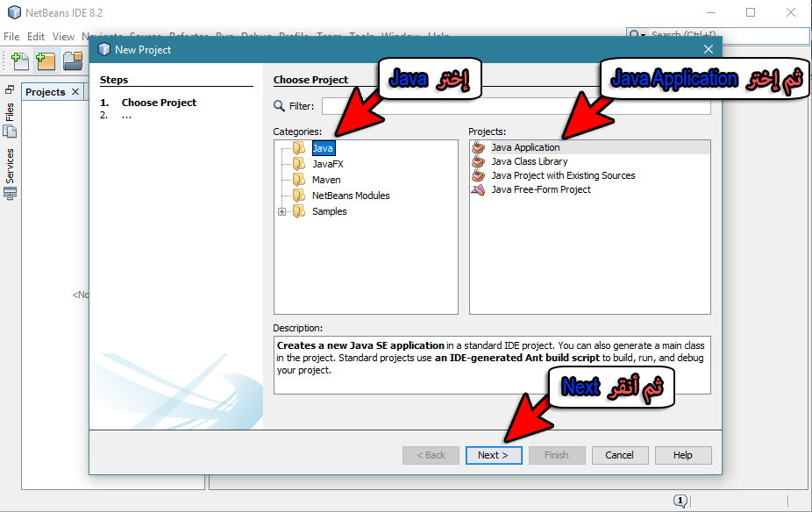
Task: Maximize the NetBeans IDE window
Action: [x=751, y=12]
